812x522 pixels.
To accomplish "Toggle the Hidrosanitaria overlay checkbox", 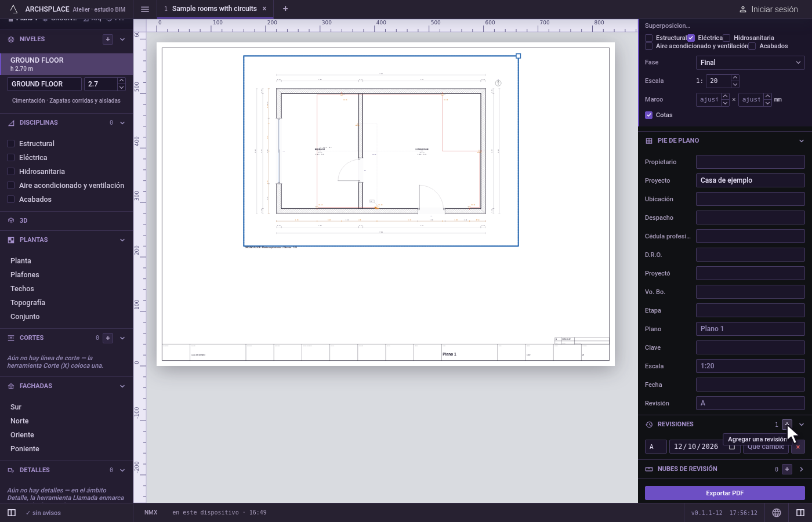I will pyautogui.click(x=726, y=38).
